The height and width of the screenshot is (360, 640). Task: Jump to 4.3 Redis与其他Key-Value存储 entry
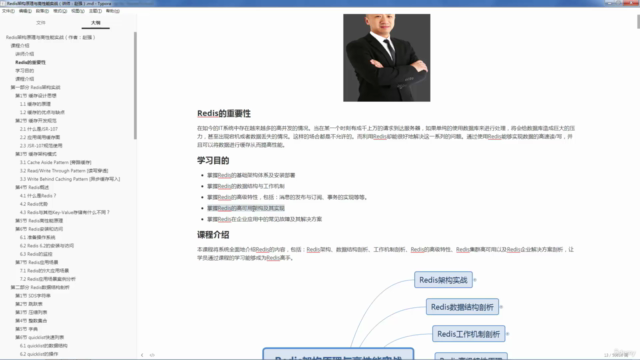[65, 212]
